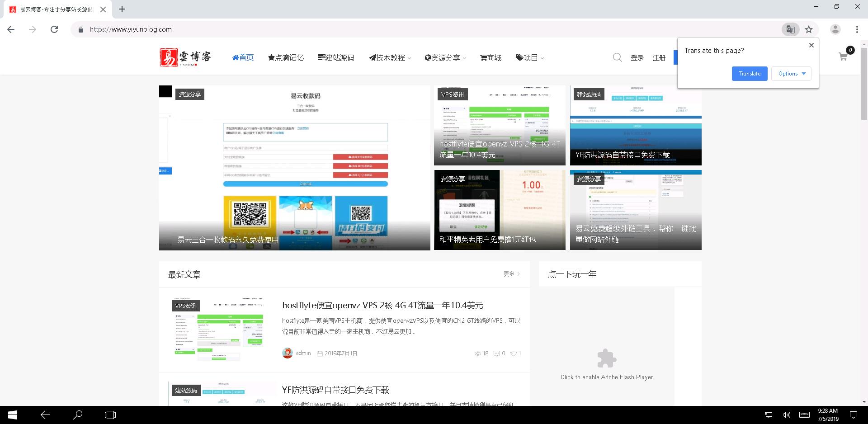
Task: Click the admin author avatar
Action: click(287, 353)
